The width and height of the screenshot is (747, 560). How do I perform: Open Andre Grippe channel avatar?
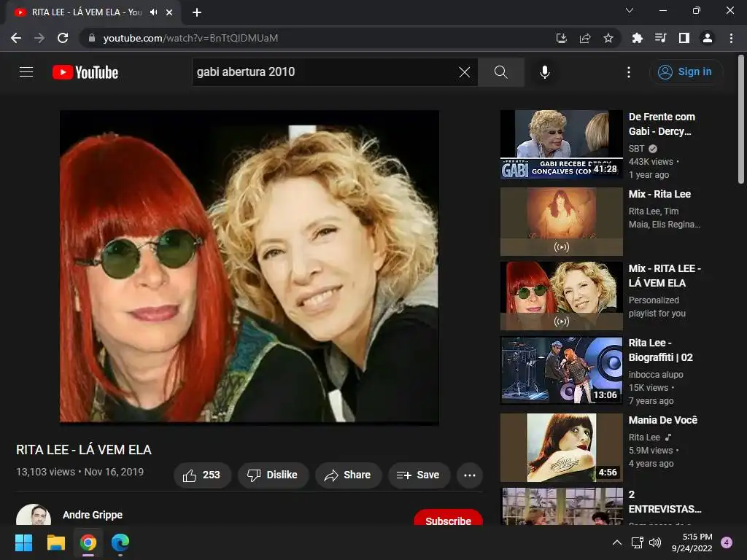[x=34, y=516]
